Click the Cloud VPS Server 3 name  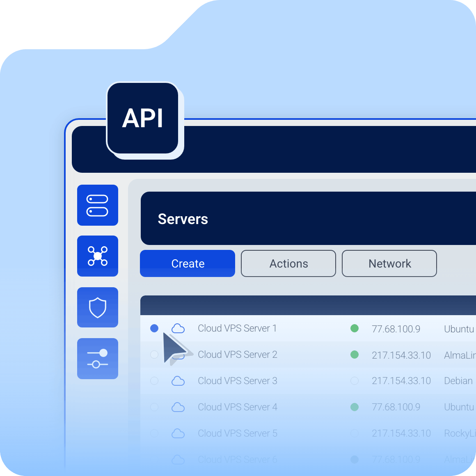tap(238, 381)
